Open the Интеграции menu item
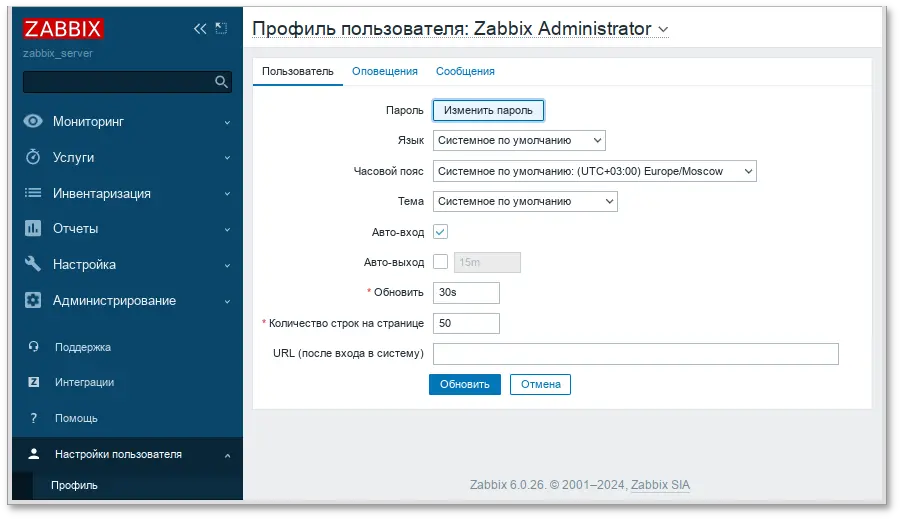The image size is (900, 519). 84,382
